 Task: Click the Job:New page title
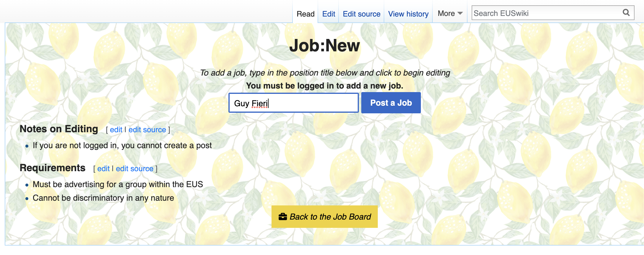pyautogui.click(x=325, y=46)
